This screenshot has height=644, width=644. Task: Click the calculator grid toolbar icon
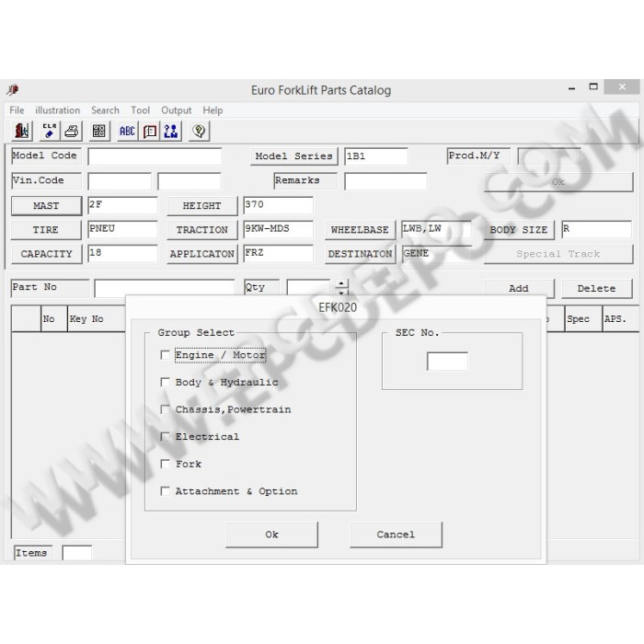(x=99, y=132)
